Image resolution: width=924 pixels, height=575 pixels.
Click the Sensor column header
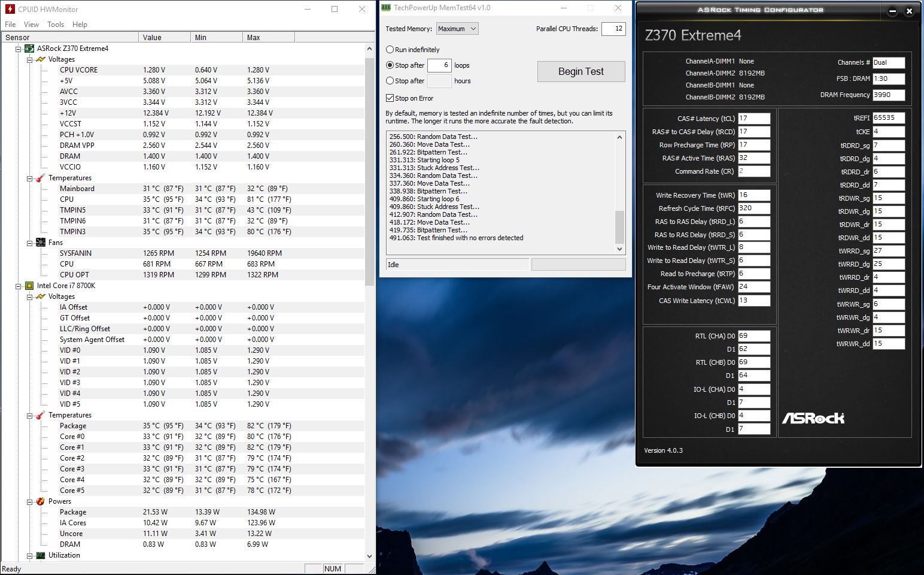pos(69,37)
